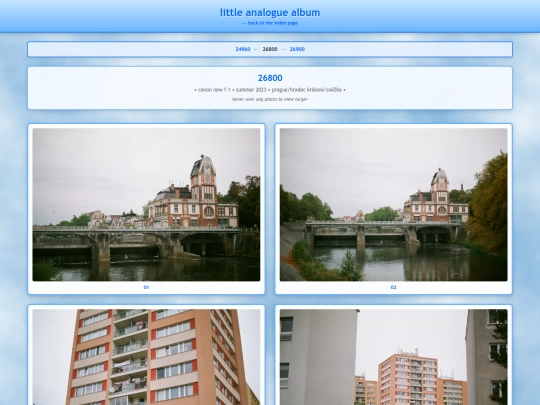Click the camera and location description line
This screenshot has height=405, width=540.
pos(270,90)
